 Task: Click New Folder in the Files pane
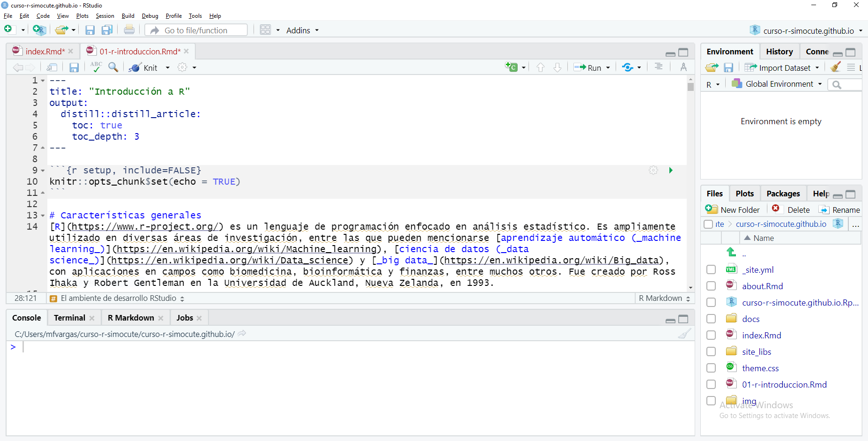pyautogui.click(x=733, y=209)
